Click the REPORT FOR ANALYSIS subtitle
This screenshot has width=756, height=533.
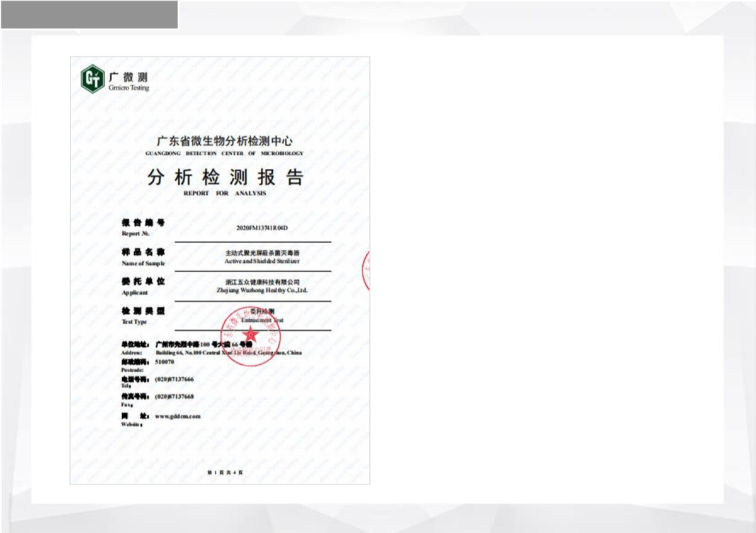click(225, 193)
